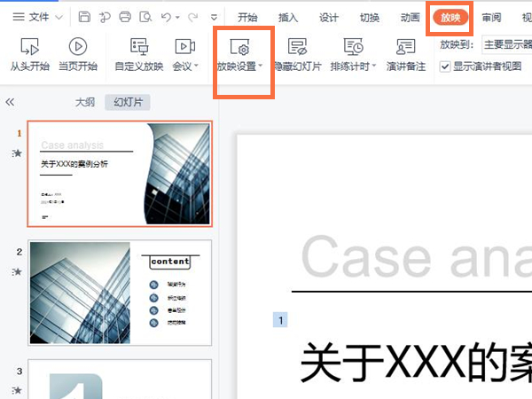Switch to the 大纲 outline view

click(85, 102)
